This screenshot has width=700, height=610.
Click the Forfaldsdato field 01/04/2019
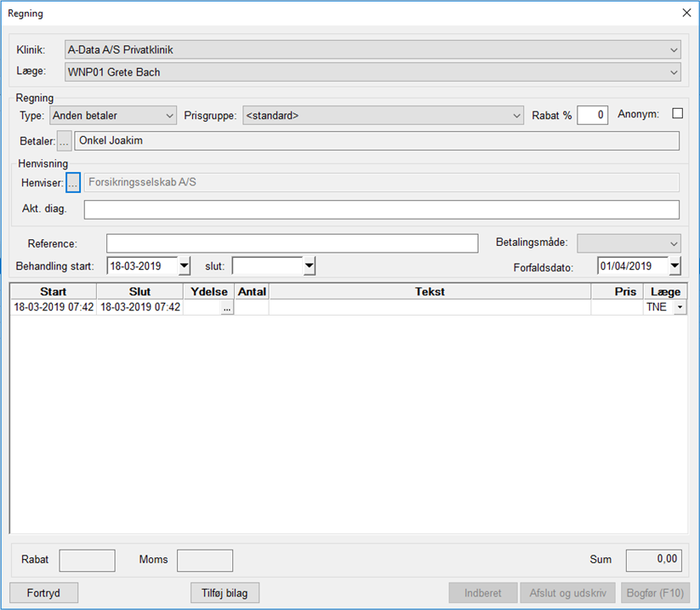[x=633, y=265]
